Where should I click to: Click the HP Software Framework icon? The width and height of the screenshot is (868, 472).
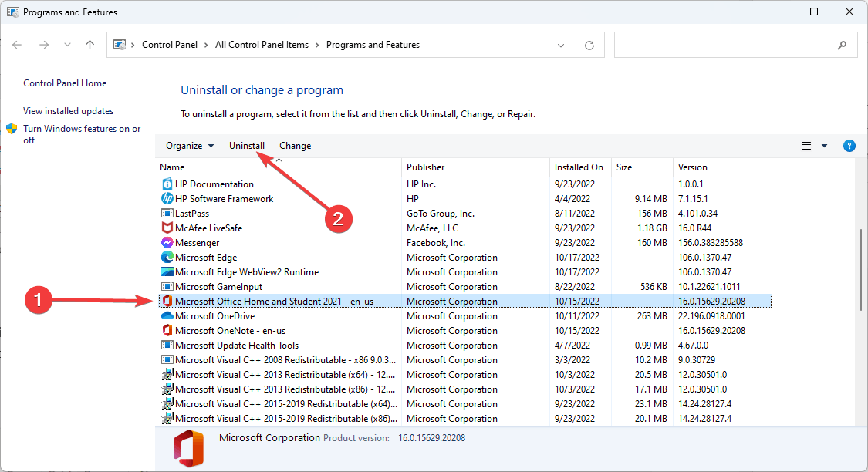point(167,199)
